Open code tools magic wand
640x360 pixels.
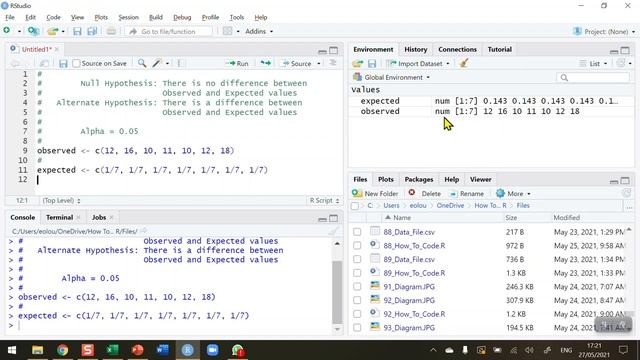157,63
